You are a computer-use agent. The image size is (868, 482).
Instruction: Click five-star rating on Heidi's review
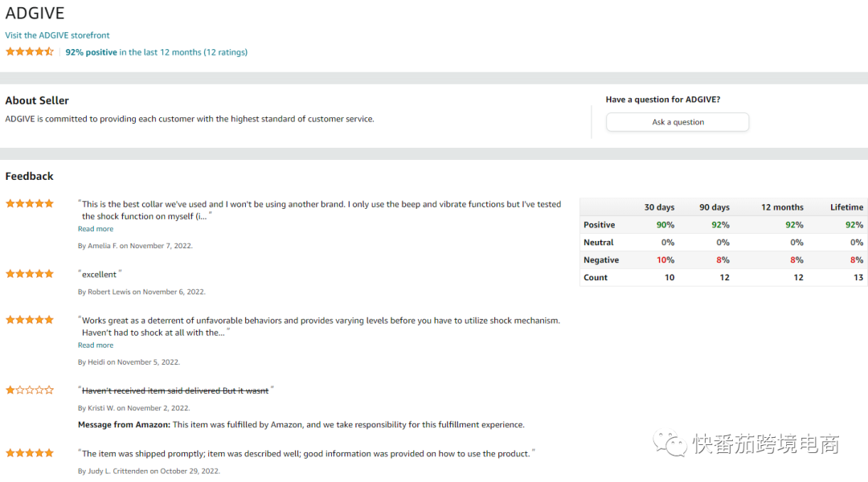point(30,319)
